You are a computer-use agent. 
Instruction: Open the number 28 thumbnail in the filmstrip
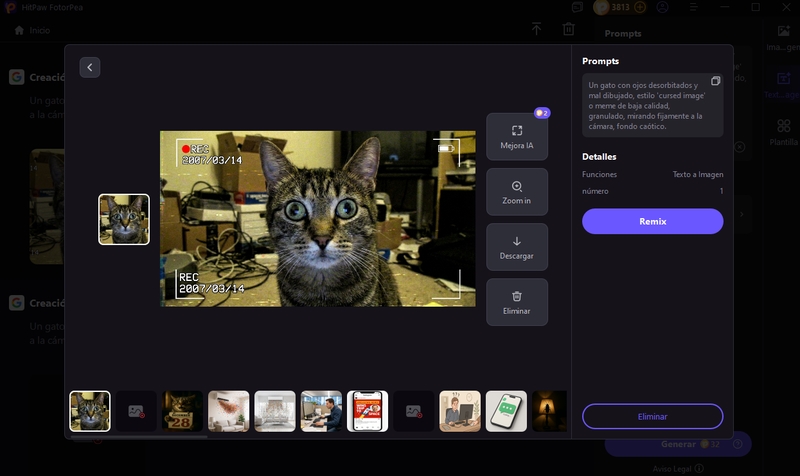click(x=182, y=411)
